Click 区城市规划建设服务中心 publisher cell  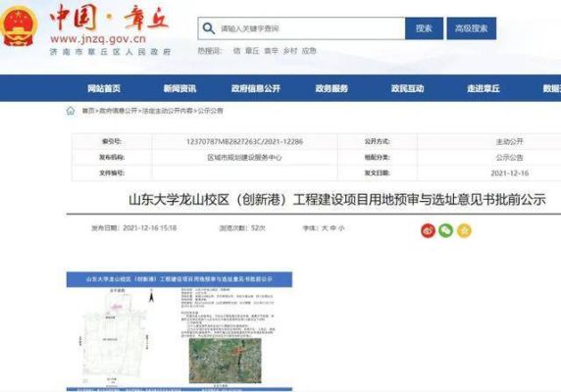point(245,157)
